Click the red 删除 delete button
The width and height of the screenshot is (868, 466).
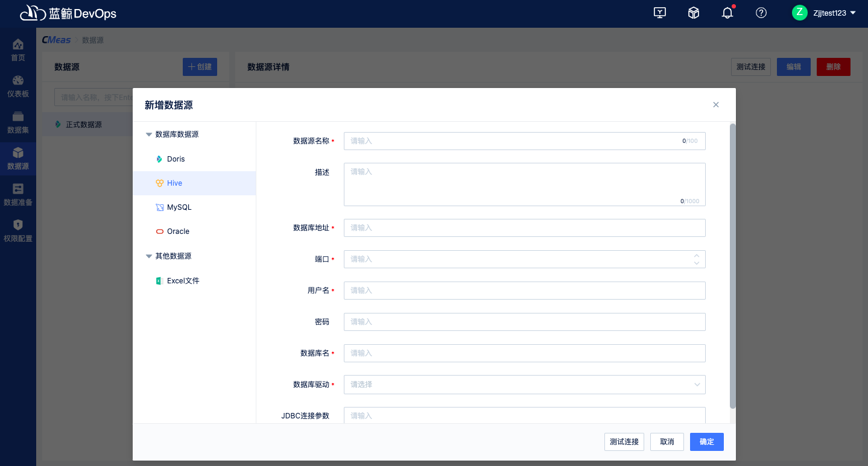[x=834, y=67]
